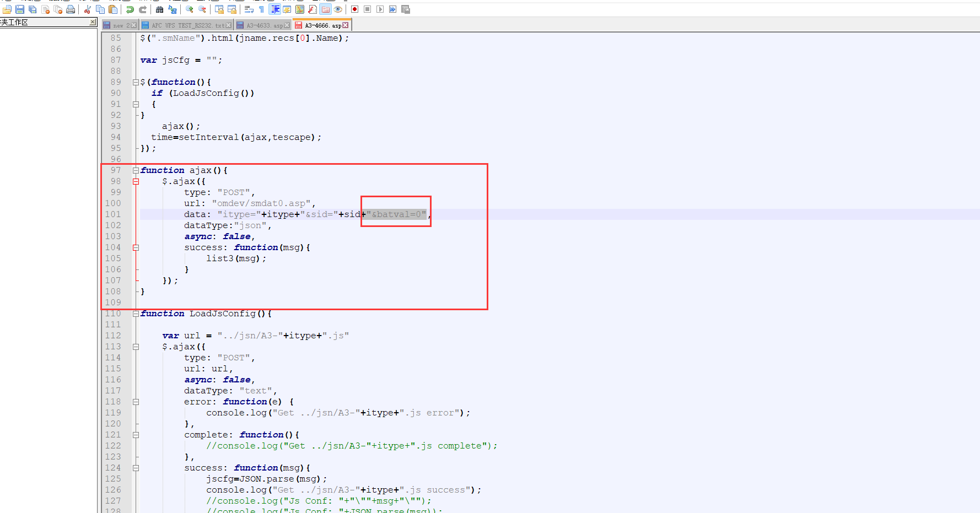Save the current recorded macro
The width and height of the screenshot is (980, 513).
(406, 9)
